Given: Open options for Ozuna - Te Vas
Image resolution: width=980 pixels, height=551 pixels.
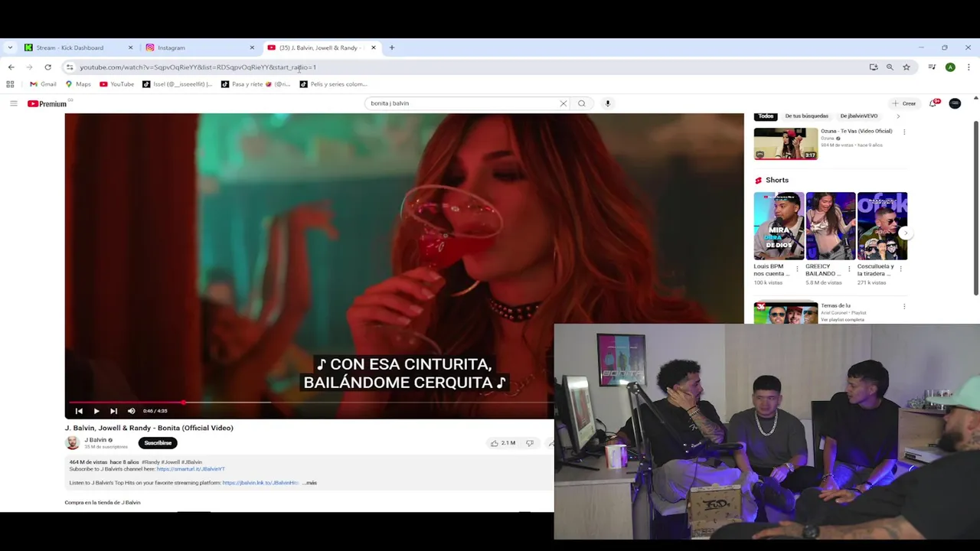Looking at the screenshot, I should [904, 132].
